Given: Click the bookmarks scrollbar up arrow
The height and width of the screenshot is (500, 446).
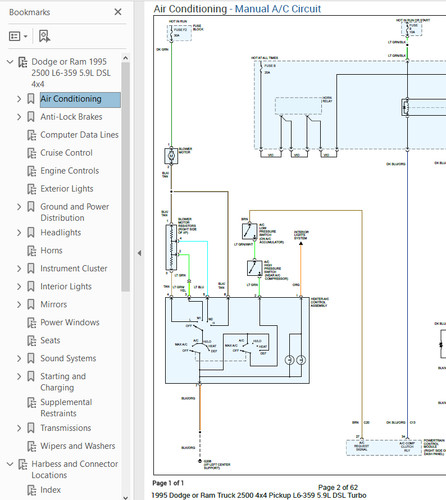Looking at the screenshot, I should pyautogui.click(x=125, y=58).
